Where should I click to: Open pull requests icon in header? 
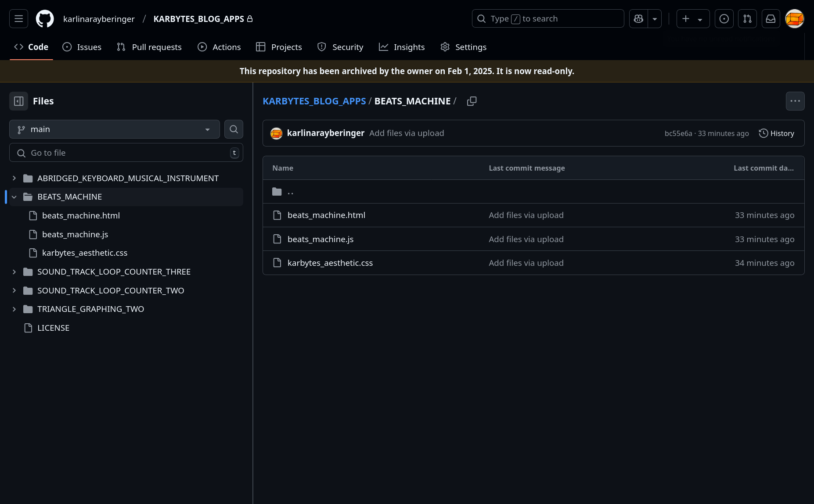(747, 18)
